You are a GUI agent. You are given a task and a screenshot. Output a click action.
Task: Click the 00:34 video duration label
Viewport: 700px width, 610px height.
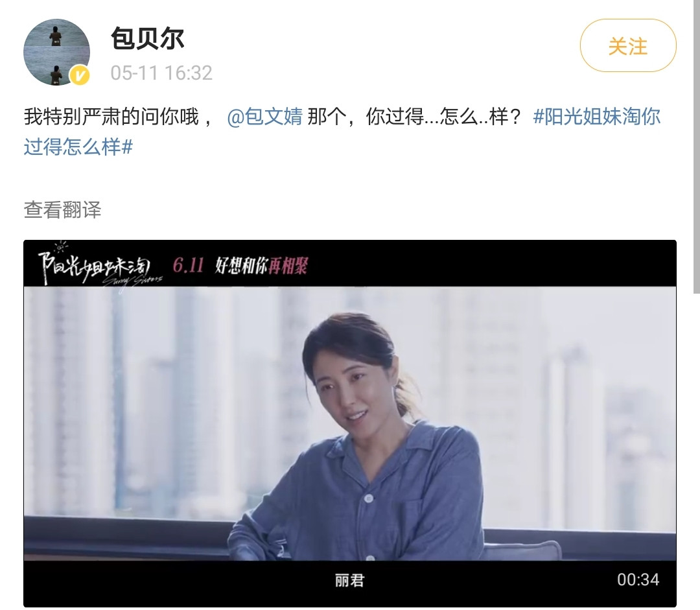638,580
